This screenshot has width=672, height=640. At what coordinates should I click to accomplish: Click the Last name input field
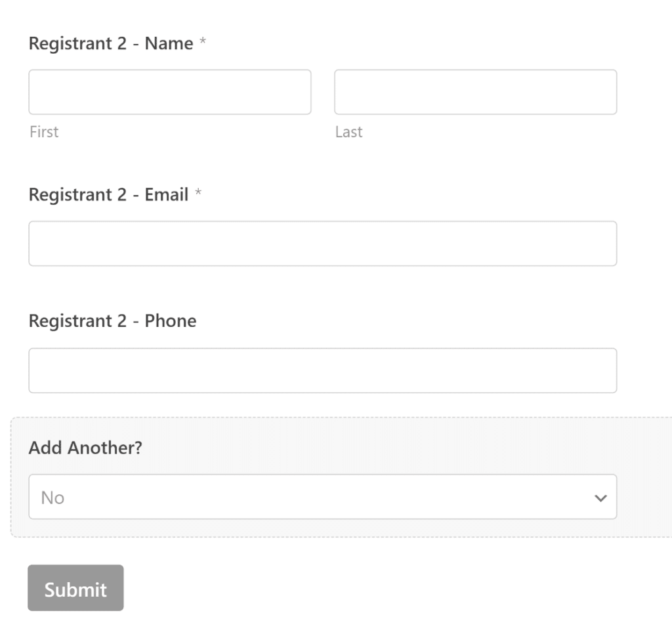pos(475,92)
